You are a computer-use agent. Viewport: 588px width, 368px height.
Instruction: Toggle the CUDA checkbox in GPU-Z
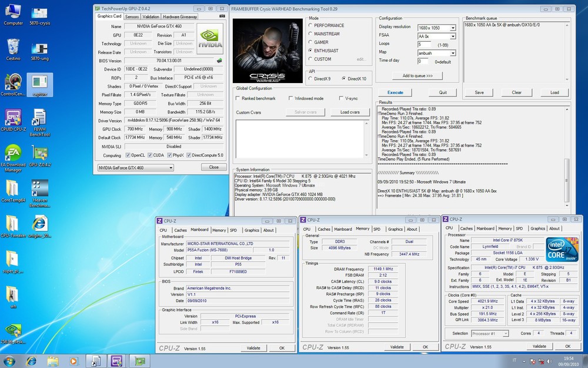point(150,155)
